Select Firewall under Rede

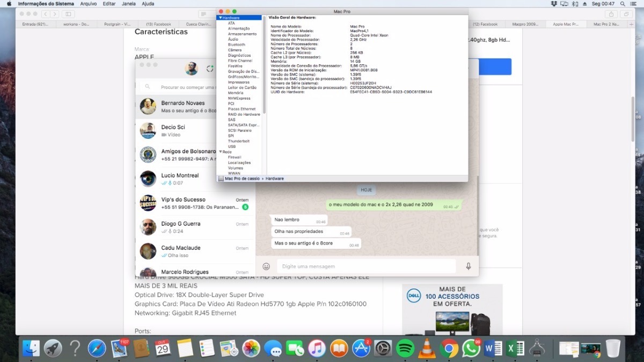[x=235, y=157]
